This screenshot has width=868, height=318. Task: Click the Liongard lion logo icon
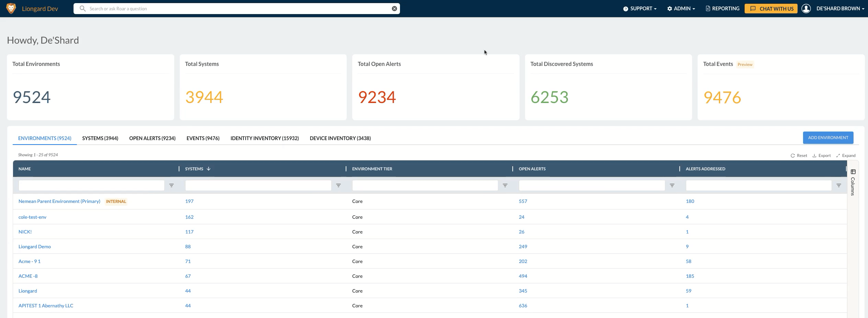[x=11, y=9]
